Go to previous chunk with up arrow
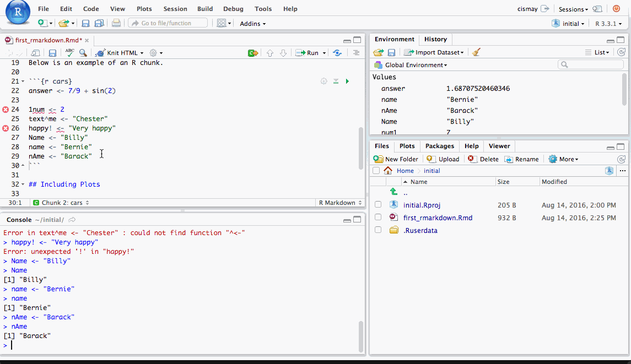The width and height of the screenshot is (631, 364). click(270, 53)
